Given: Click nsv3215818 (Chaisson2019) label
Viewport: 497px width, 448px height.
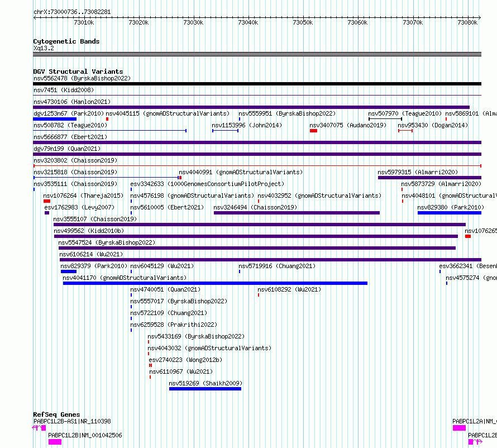Looking at the screenshot, I should (x=75, y=172).
